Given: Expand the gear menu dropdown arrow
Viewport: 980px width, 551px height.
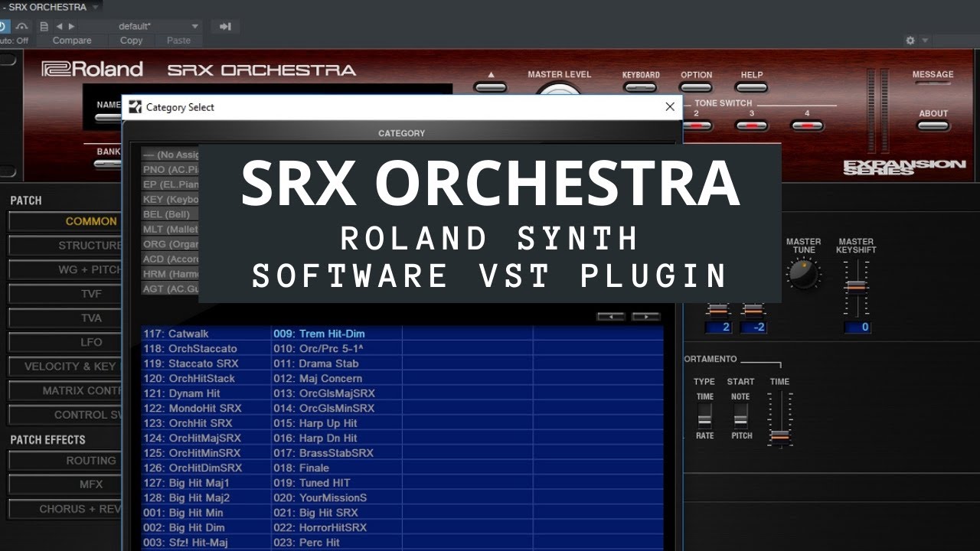Looking at the screenshot, I should pyautogui.click(x=925, y=41).
